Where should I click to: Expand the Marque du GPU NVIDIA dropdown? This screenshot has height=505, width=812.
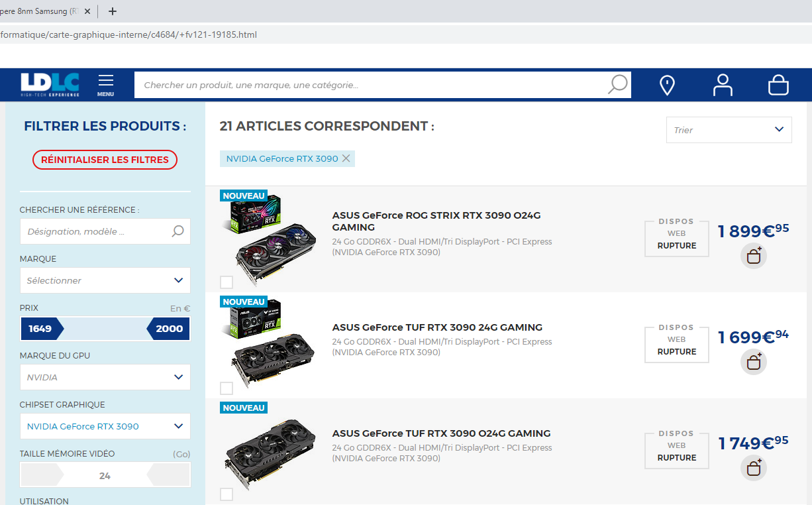tap(105, 377)
